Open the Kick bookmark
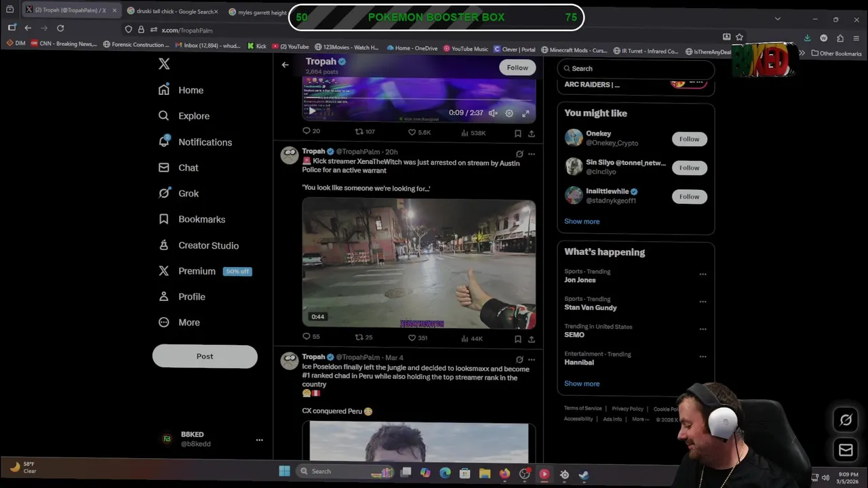 tap(256, 47)
